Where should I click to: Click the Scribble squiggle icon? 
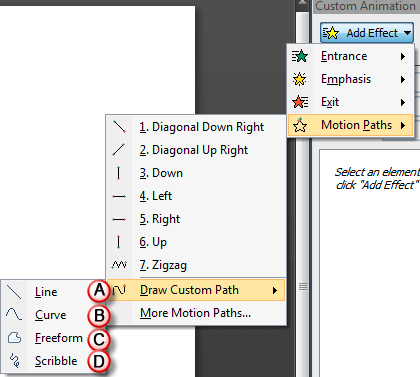tap(14, 360)
